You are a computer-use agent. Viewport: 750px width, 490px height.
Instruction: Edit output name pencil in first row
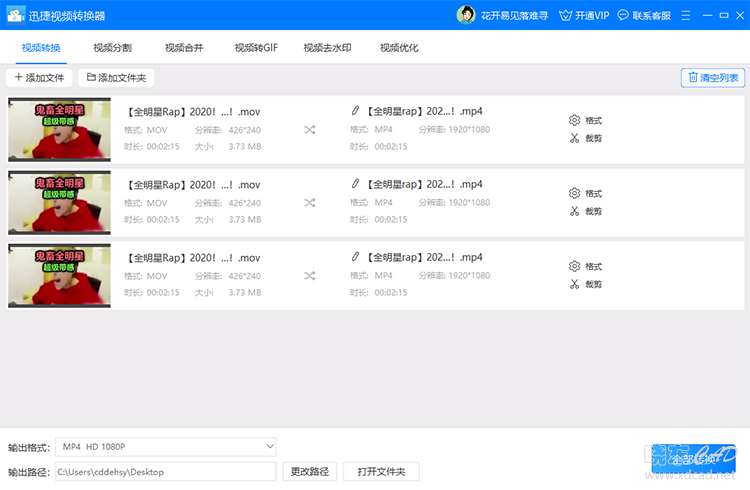tap(355, 111)
